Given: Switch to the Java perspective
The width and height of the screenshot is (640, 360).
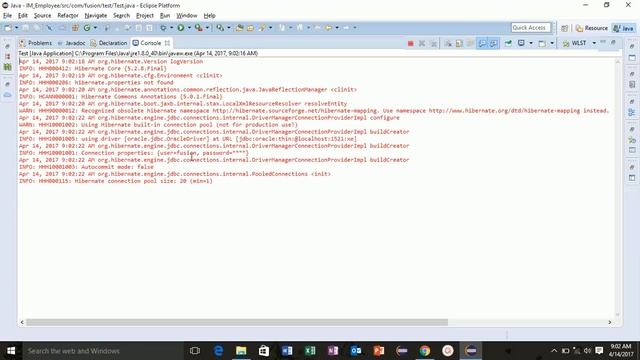Looking at the screenshot, I should (624, 28).
